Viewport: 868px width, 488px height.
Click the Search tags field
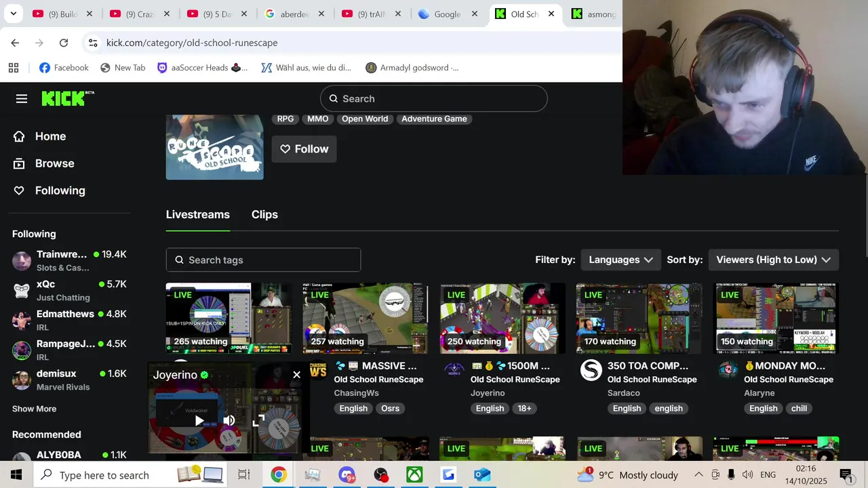[x=263, y=260]
